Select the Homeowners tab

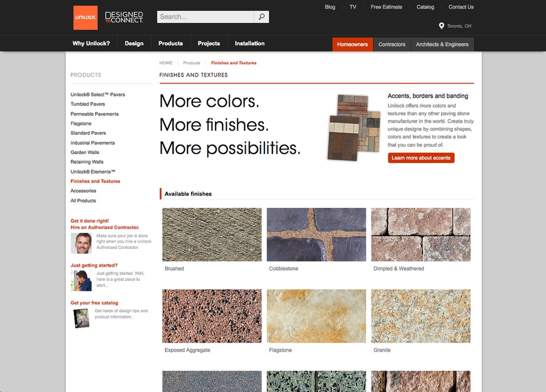pos(353,44)
